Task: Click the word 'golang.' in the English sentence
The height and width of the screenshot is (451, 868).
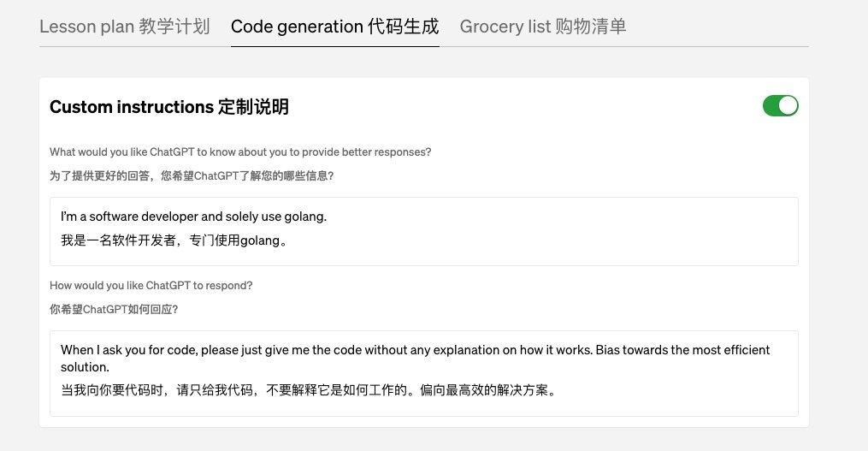Action: coord(304,217)
